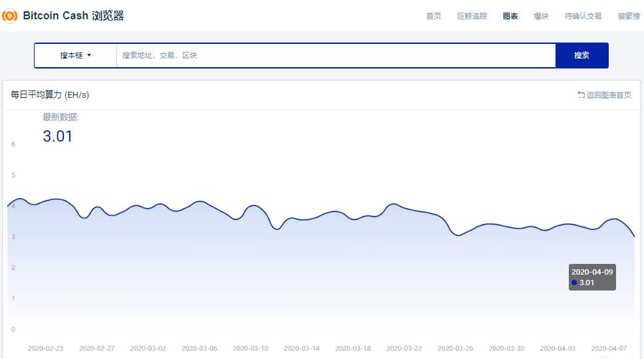Click the 2020-03-06 axis date label
644x359 pixels.
point(199,348)
